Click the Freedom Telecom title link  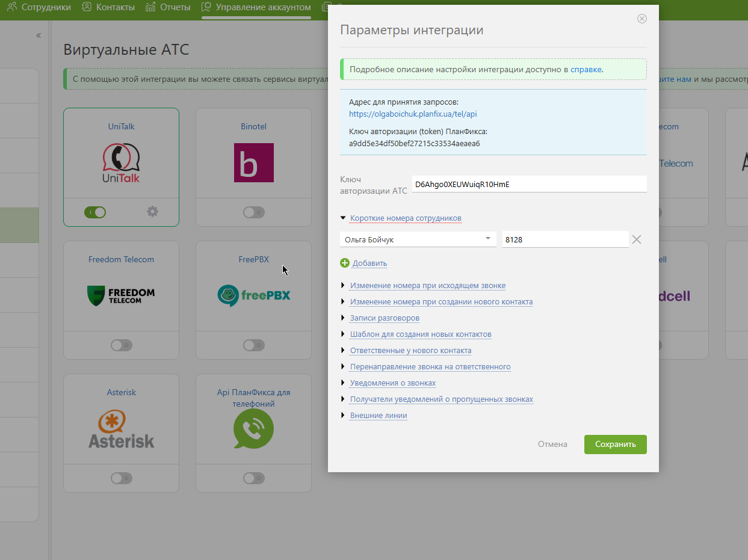pyautogui.click(x=121, y=260)
